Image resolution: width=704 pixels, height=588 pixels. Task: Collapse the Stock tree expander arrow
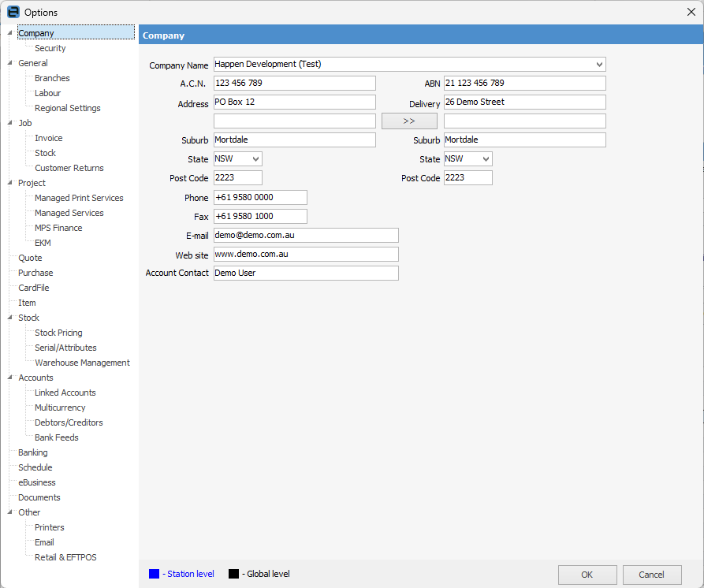coord(9,318)
